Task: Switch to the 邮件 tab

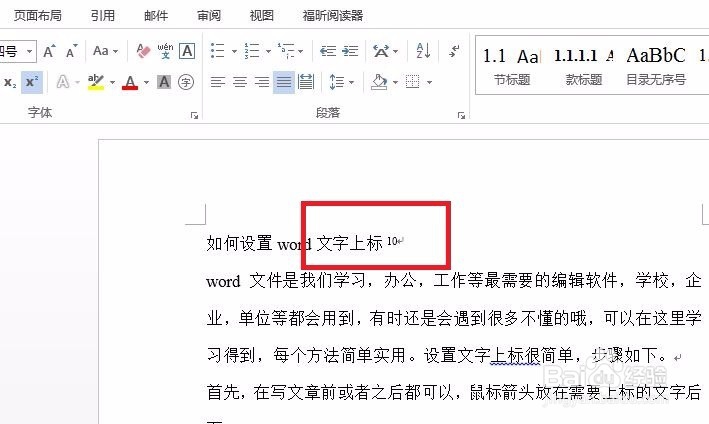Action: tap(156, 15)
